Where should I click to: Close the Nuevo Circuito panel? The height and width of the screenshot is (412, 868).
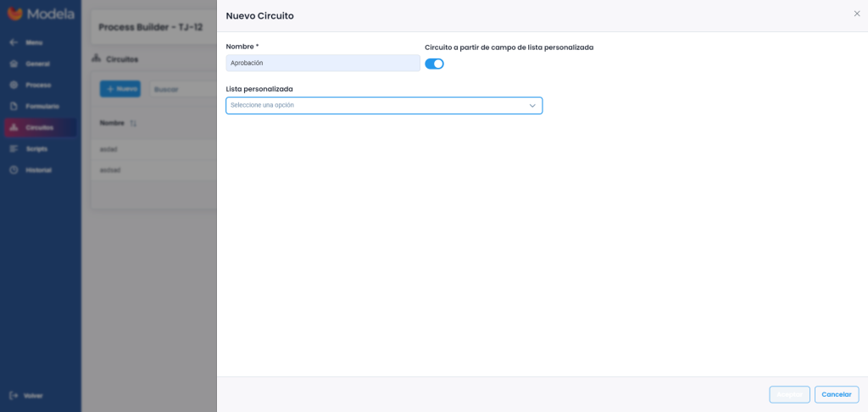pyautogui.click(x=856, y=14)
